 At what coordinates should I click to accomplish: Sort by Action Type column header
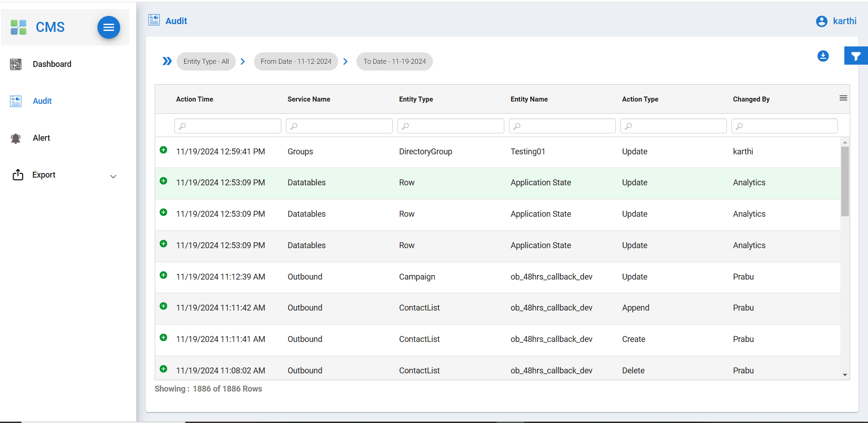tap(640, 99)
